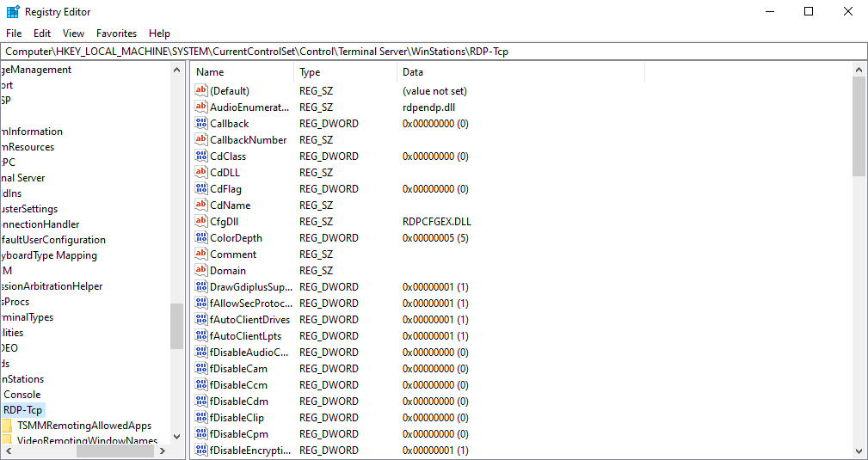Image resolution: width=868 pixels, height=460 pixels.
Task: Open the File menu
Action: (x=14, y=34)
